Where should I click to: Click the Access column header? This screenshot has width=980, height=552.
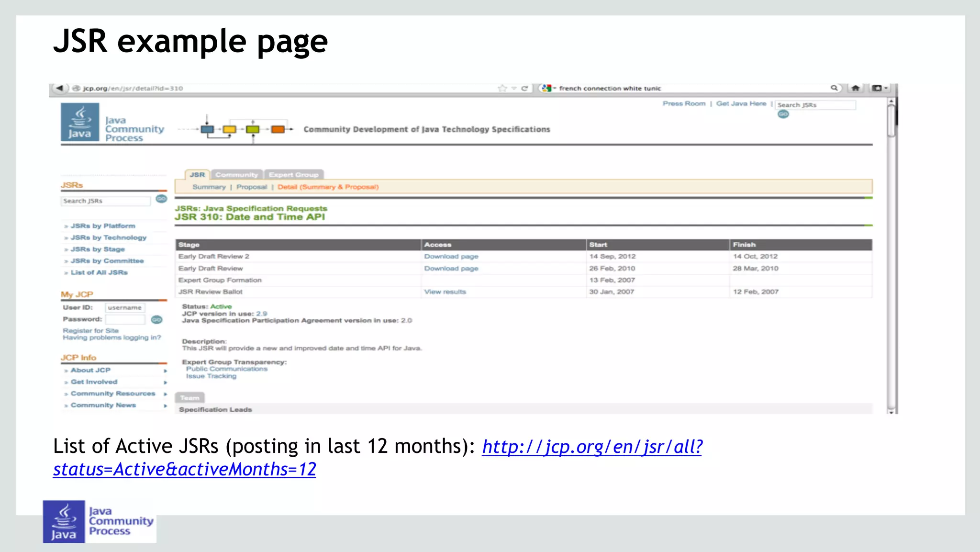coord(503,245)
